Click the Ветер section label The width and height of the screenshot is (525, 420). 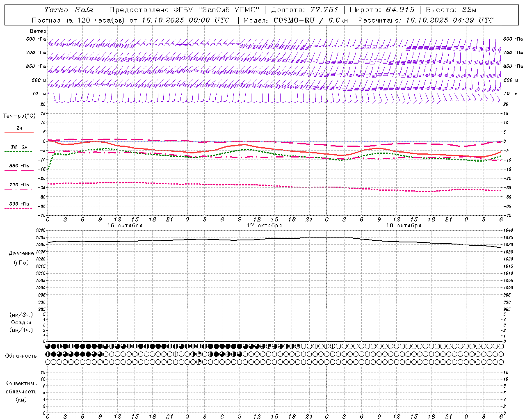point(38,31)
